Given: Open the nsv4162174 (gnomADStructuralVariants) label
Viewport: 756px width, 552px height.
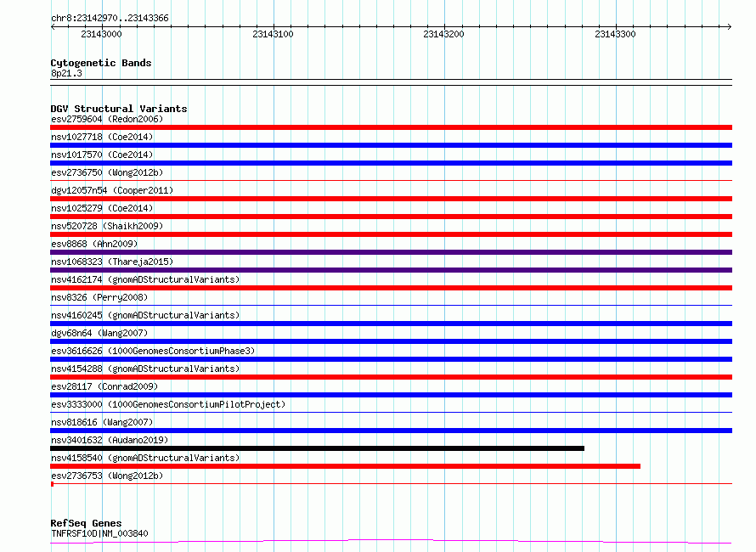Looking at the screenshot, I should (145, 279).
